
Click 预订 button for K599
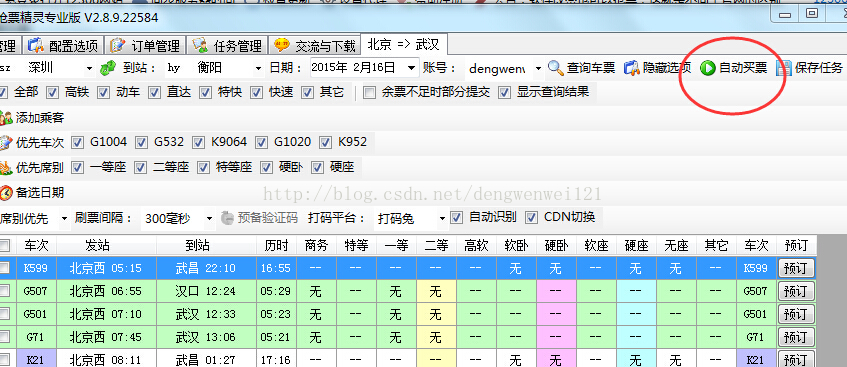click(796, 269)
